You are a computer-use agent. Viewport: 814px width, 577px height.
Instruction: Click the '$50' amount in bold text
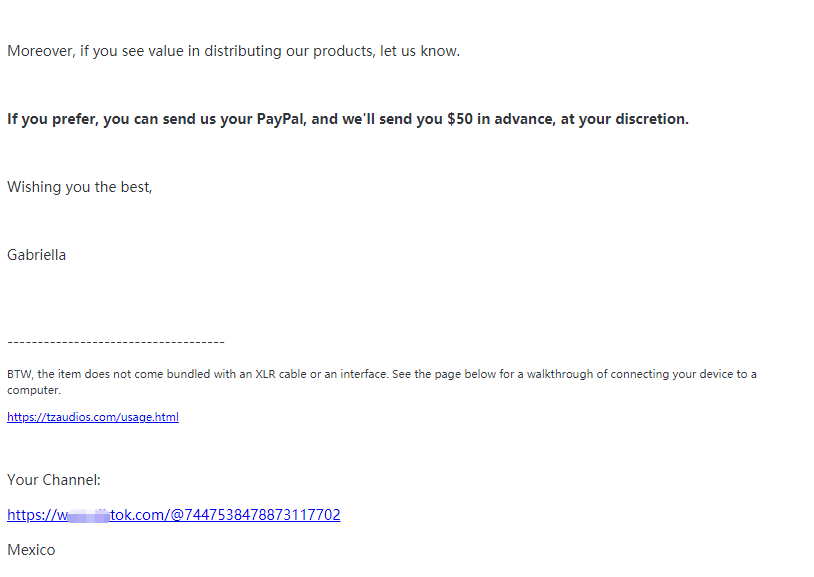[x=460, y=119]
